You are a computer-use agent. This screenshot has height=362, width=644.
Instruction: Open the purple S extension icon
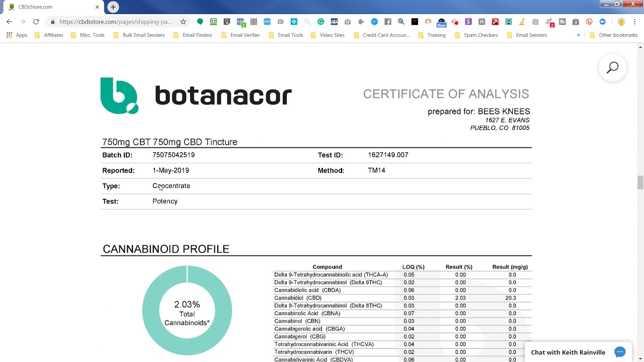click(x=468, y=22)
